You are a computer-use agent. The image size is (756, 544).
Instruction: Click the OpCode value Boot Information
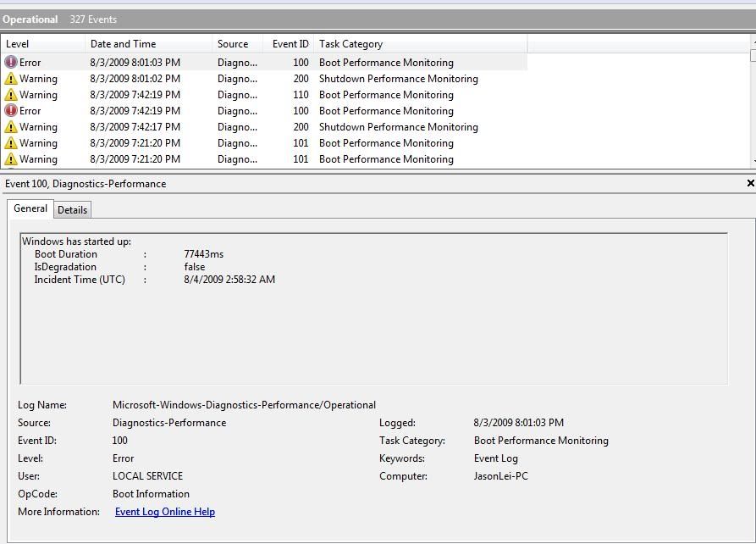click(x=151, y=494)
